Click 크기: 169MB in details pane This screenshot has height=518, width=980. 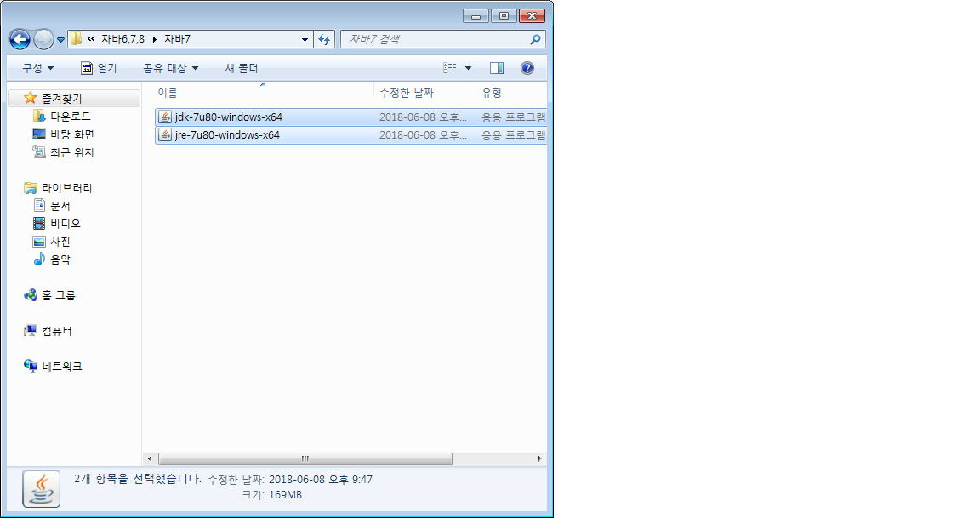pyautogui.click(x=271, y=495)
